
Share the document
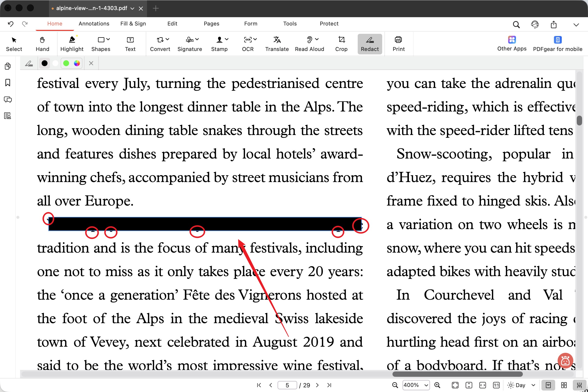(553, 24)
